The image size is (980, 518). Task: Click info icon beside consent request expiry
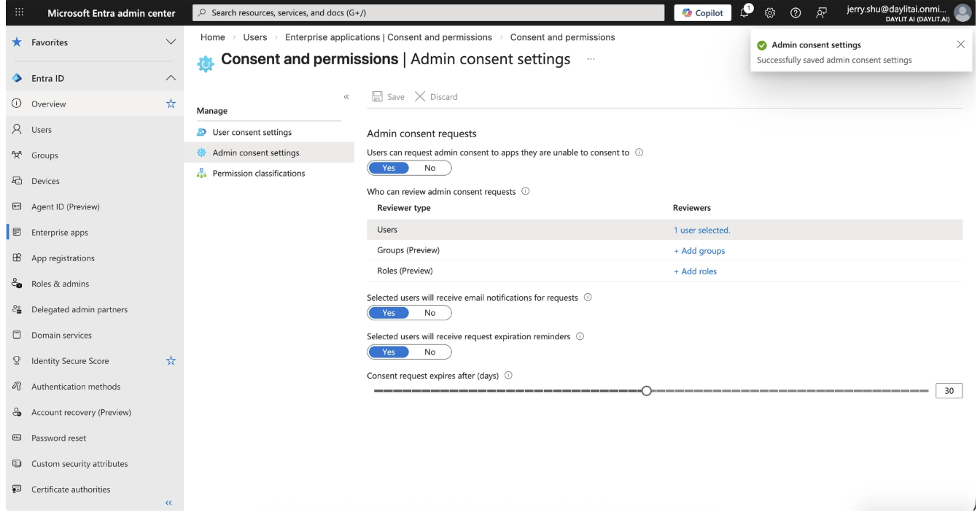pos(508,376)
